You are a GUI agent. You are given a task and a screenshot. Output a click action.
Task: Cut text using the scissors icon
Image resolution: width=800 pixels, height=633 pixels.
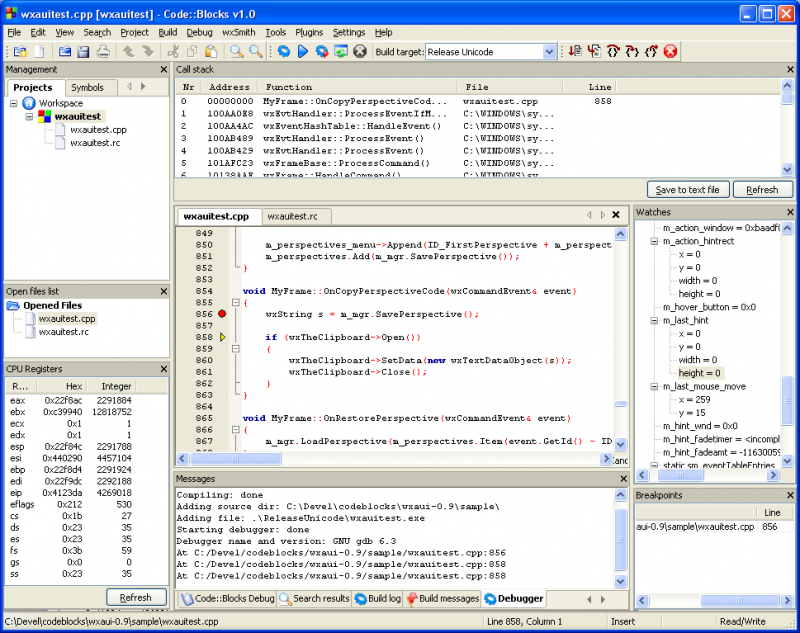pyautogui.click(x=173, y=51)
